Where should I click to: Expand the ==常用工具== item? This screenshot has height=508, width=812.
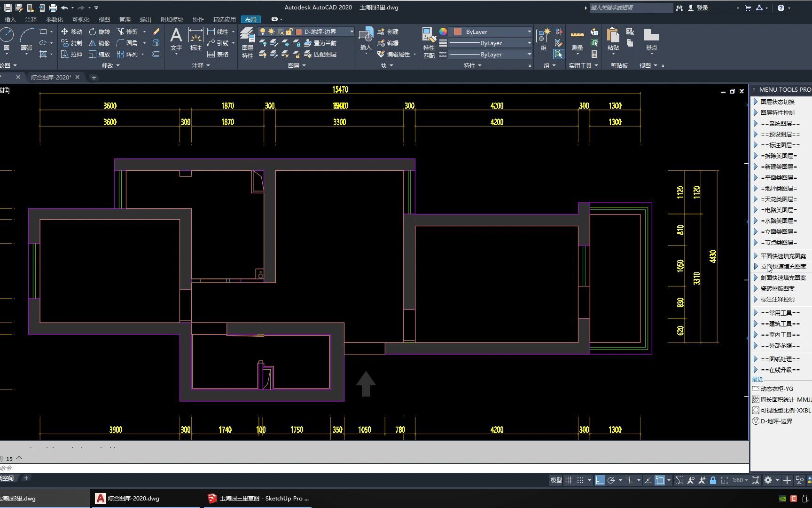pyautogui.click(x=756, y=313)
